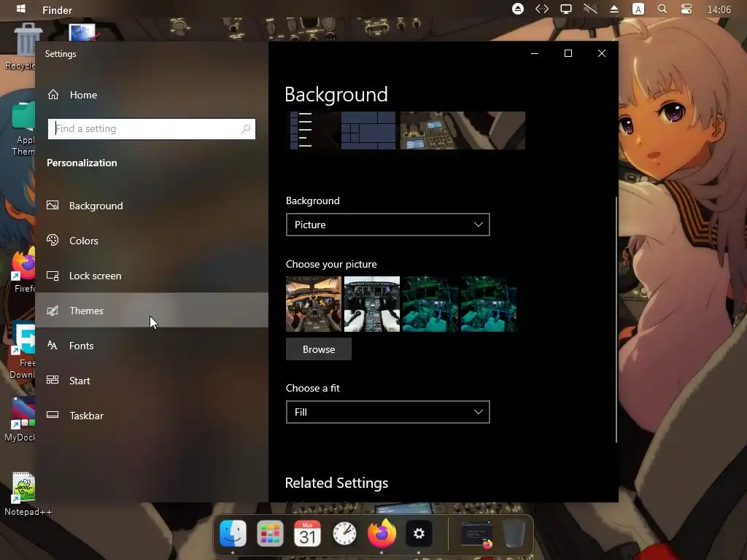Open the minimized window thumbnail in the dock
The height and width of the screenshot is (560, 747).
477,534
